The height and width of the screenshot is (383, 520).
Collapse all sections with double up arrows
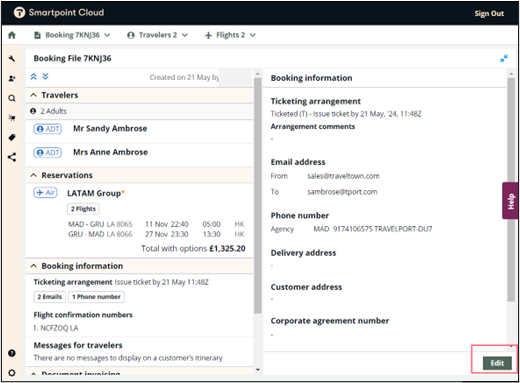(33, 77)
